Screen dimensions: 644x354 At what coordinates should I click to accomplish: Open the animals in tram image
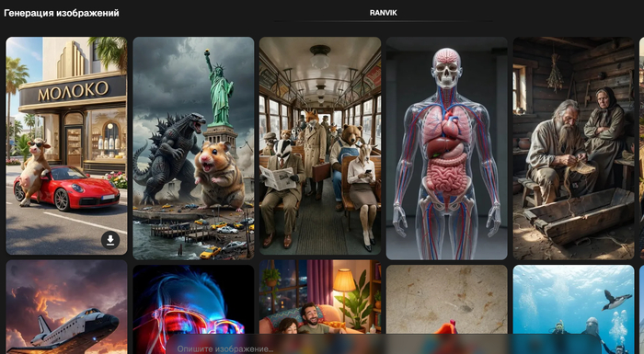320,146
